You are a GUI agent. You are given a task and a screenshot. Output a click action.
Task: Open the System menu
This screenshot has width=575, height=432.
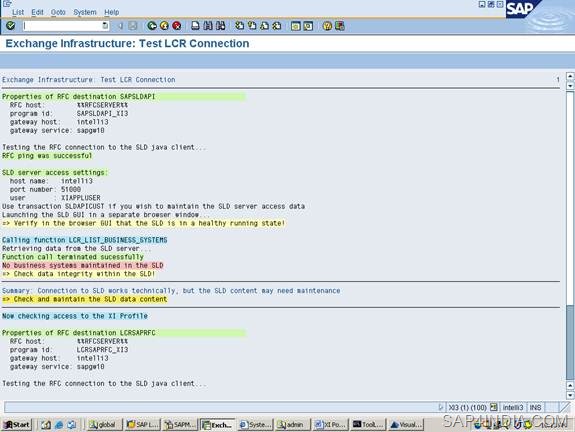click(85, 12)
